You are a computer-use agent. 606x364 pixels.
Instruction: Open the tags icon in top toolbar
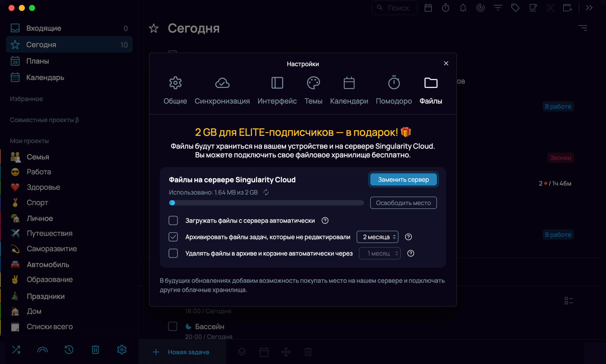[x=515, y=8]
